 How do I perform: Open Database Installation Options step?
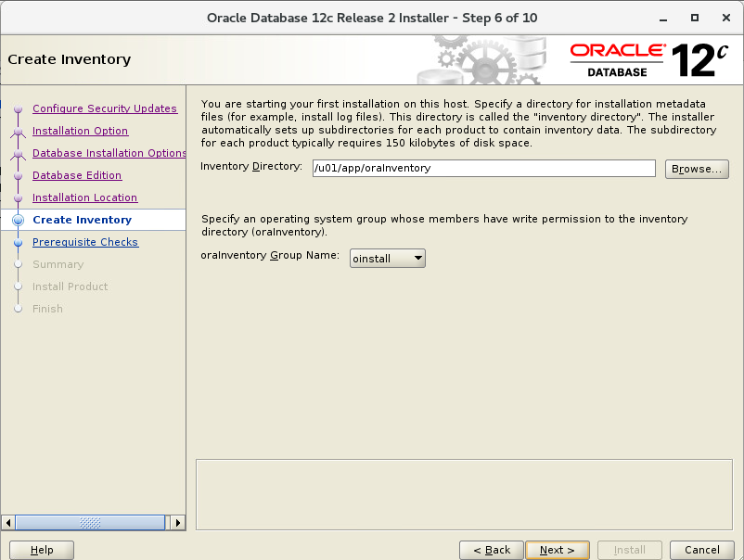pos(109,153)
